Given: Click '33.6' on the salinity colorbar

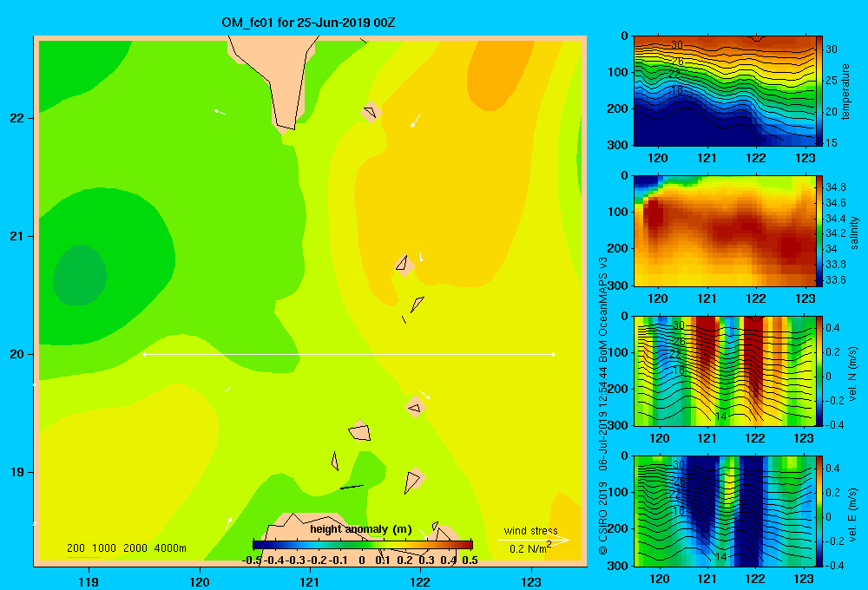Looking at the screenshot, I should coord(836,280).
